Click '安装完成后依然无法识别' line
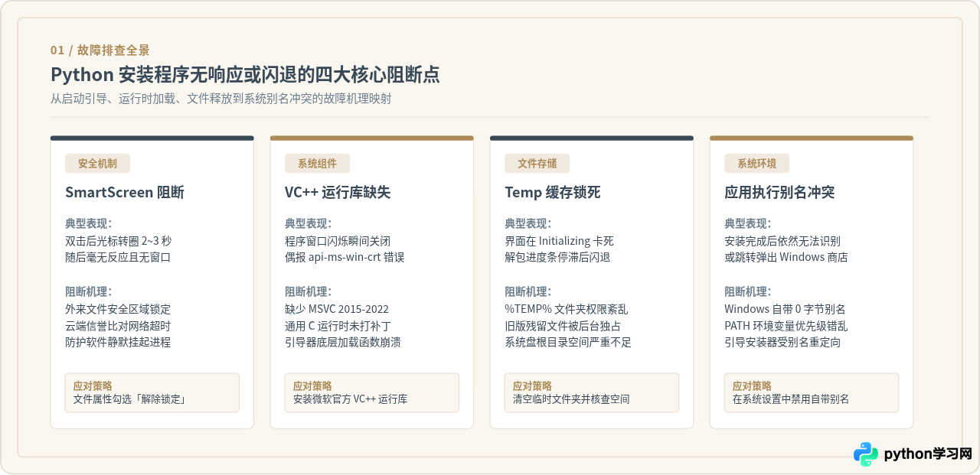This screenshot has width=980, height=475. 782,241
